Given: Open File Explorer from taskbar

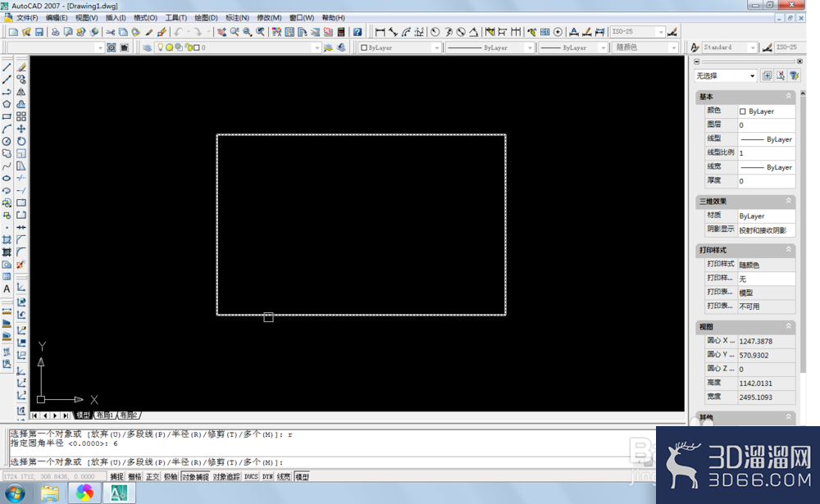Looking at the screenshot, I should [x=50, y=493].
